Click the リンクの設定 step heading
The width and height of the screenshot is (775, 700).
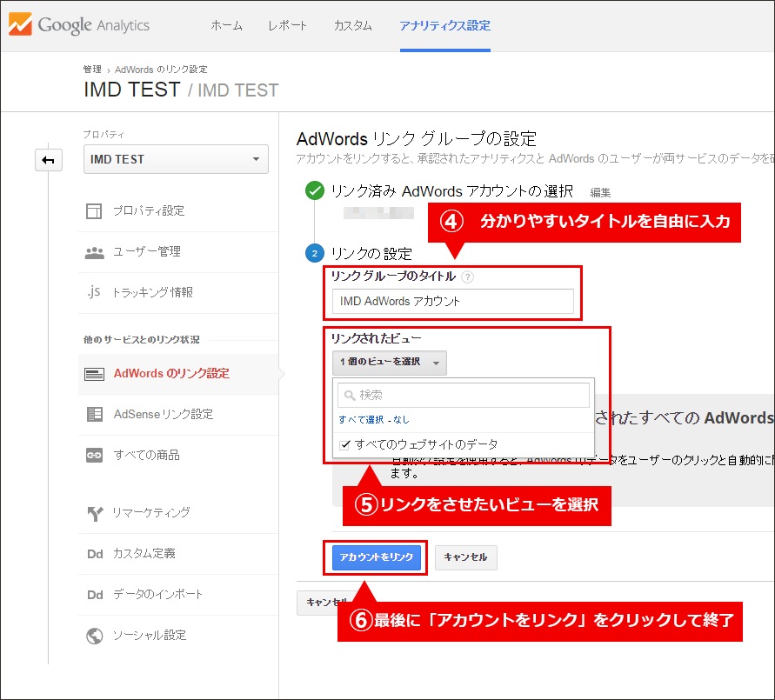click(x=371, y=254)
